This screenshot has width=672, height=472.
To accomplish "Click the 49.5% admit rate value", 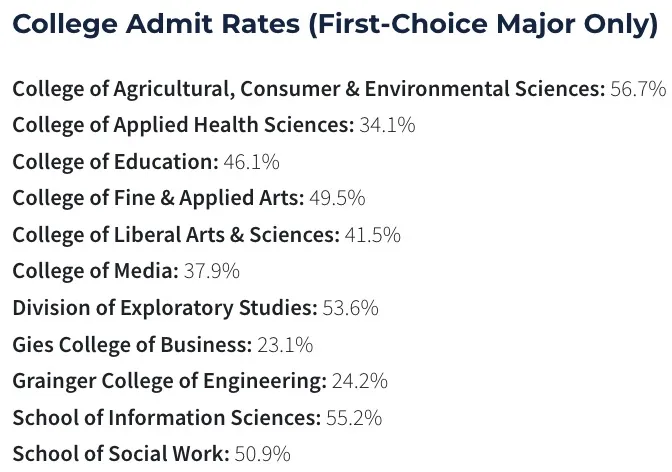I will tap(337, 198).
